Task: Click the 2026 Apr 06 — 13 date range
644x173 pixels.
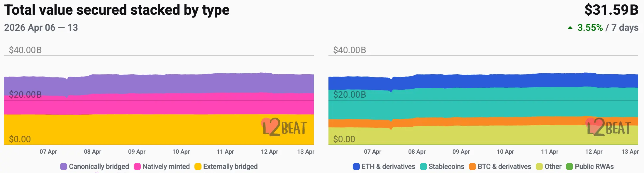Action: coord(41,28)
